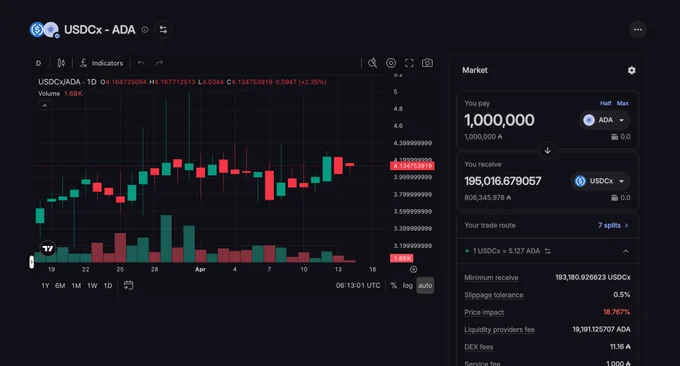The image size is (680, 366).
Task: Click the USDCx/ADA · 1D chart title
Action: [67, 82]
